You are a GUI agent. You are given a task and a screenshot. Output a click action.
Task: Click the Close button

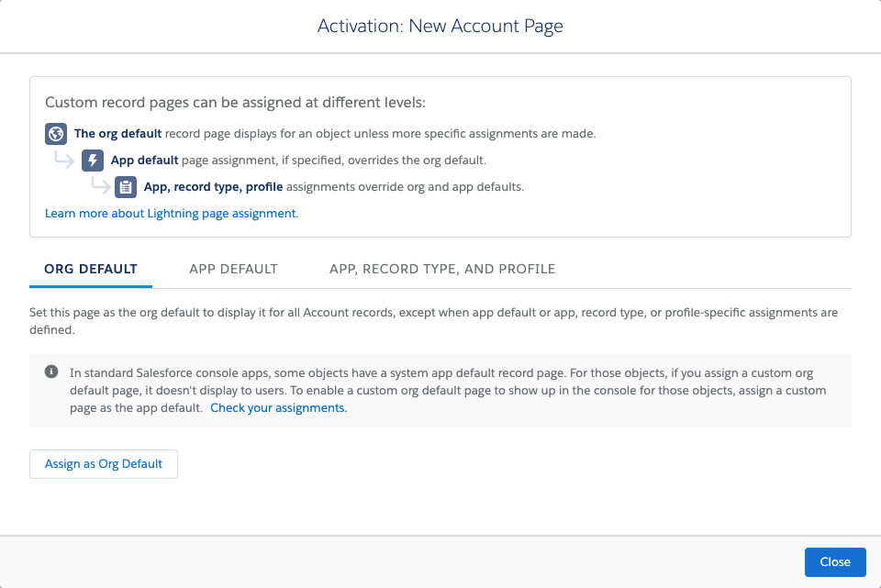(x=835, y=561)
